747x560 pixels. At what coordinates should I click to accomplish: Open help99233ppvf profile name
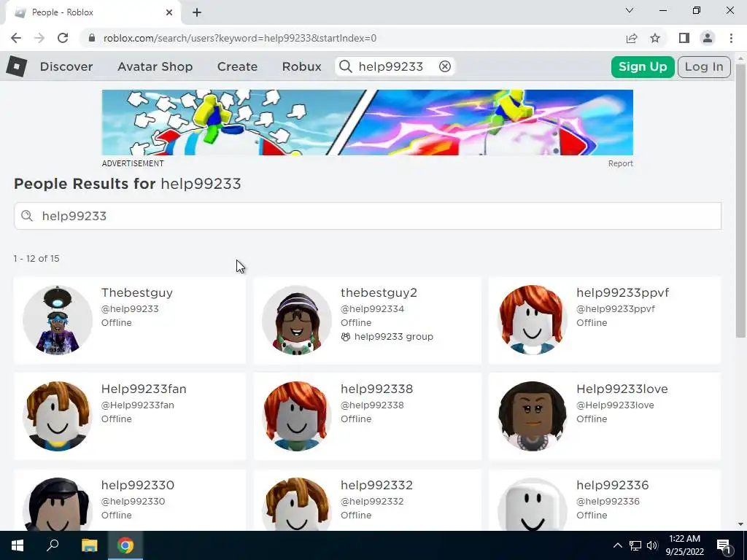623,292
